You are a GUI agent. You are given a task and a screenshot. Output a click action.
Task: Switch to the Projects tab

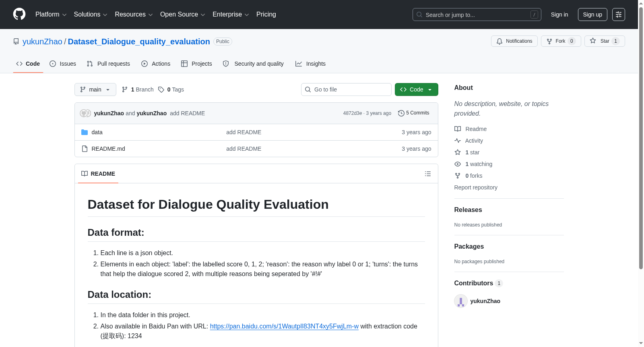point(196,64)
